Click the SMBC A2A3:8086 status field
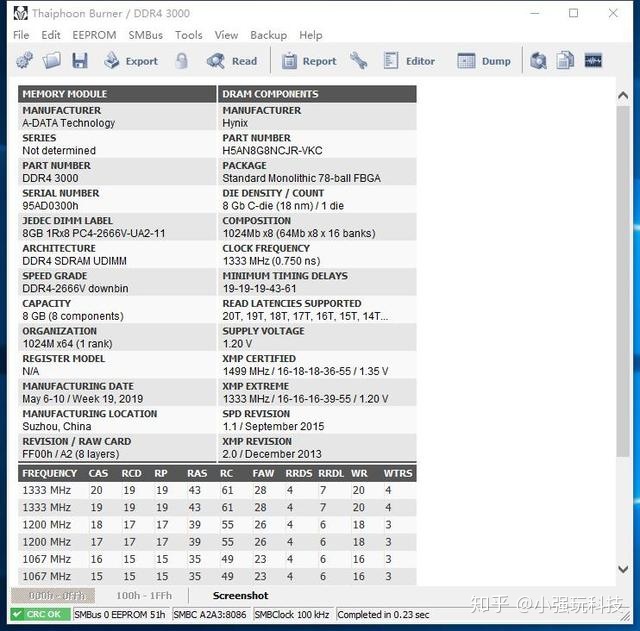This screenshot has height=631, width=640. [x=210, y=614]
